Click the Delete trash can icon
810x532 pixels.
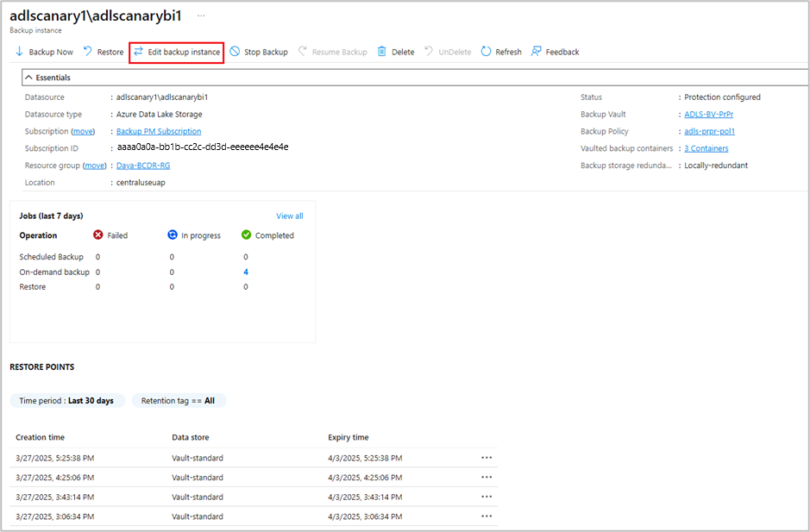click(x=382, y=51)
